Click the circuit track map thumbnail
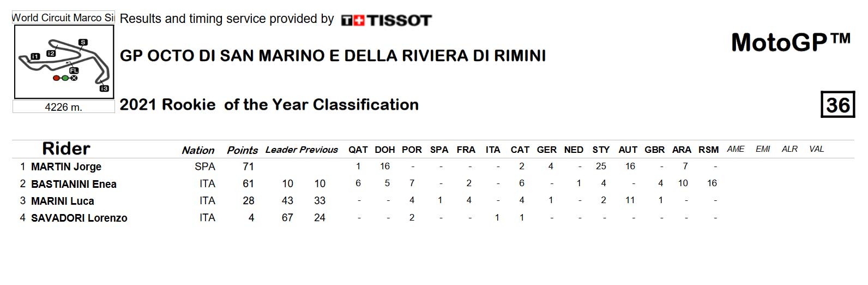868x285 pixels. 64,62
